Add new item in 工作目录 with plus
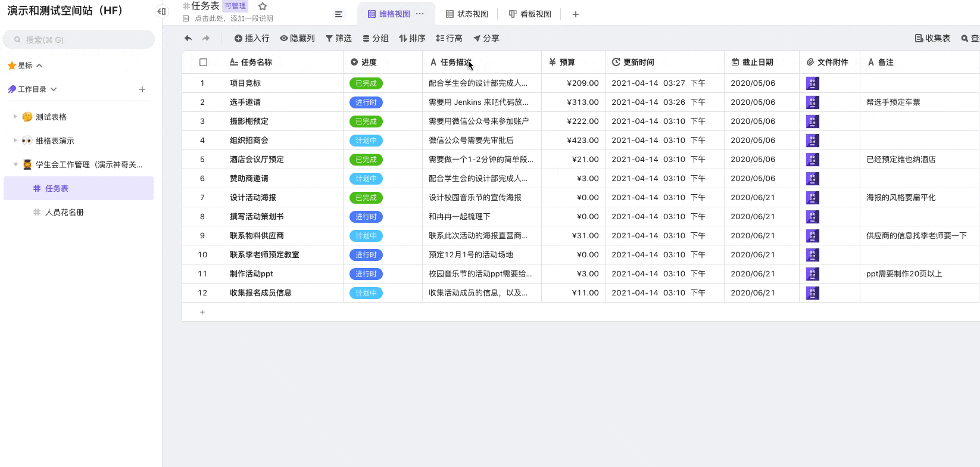This screenshot has width=980, height=467. 142,89
